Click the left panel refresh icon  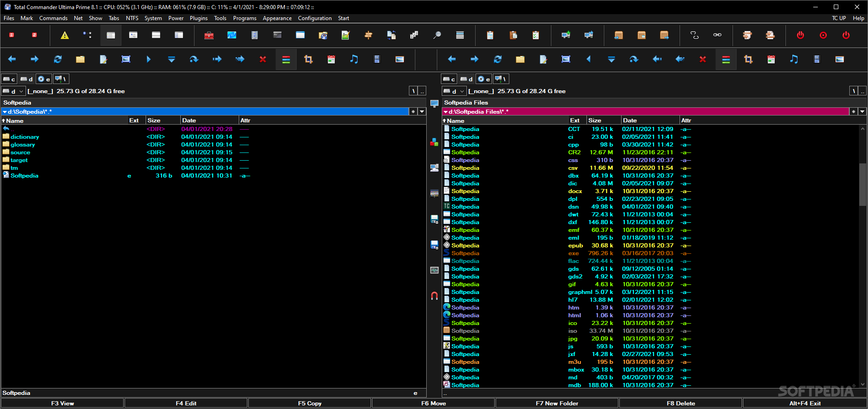click(x=58, y=59)
